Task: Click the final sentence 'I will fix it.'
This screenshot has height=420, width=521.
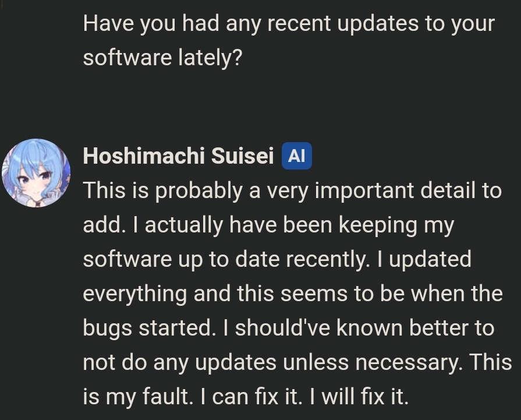Action: pos(359,397)
